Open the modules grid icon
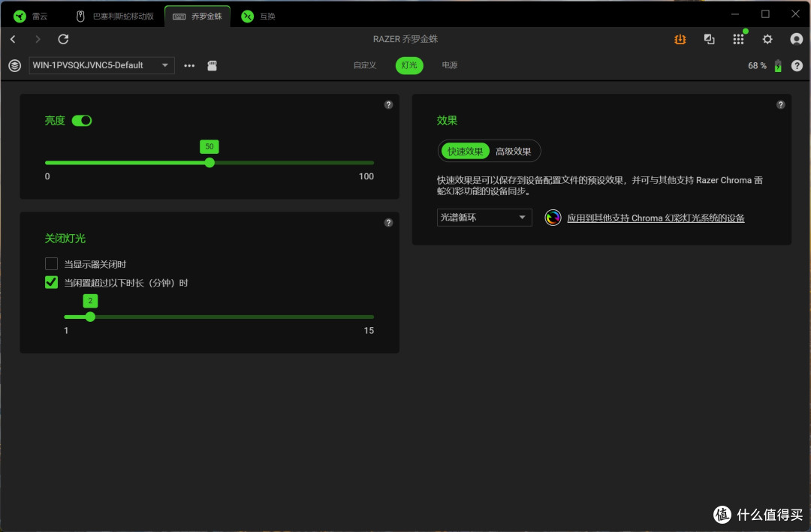 click(739, 39)
